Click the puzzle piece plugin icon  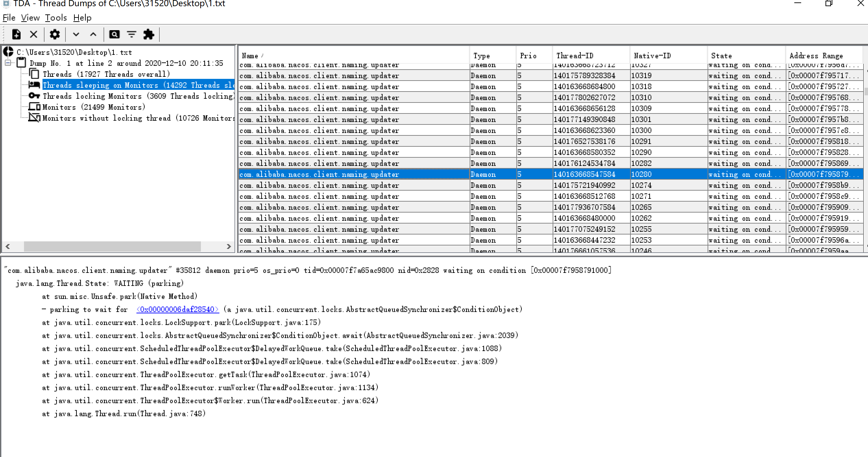click(149, 34)
